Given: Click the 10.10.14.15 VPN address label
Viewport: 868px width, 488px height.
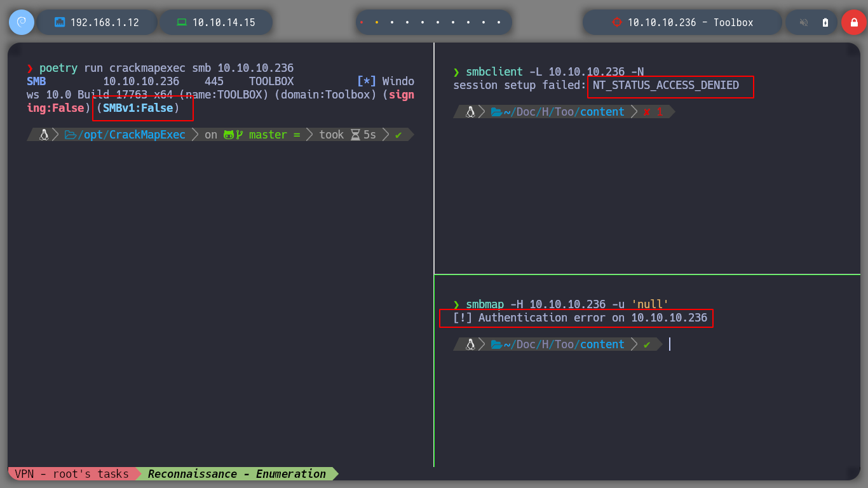Looking at the screenshot, I should 224,22.
